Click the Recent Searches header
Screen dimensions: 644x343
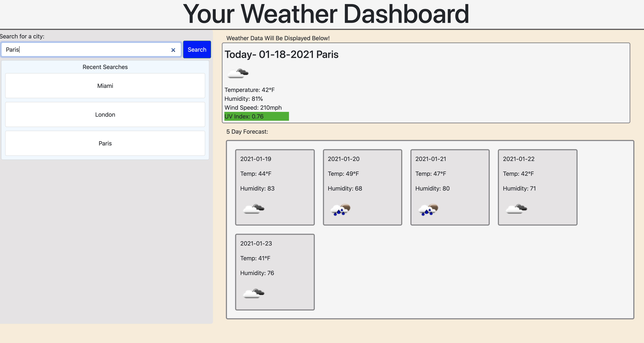tap(105, 67)
